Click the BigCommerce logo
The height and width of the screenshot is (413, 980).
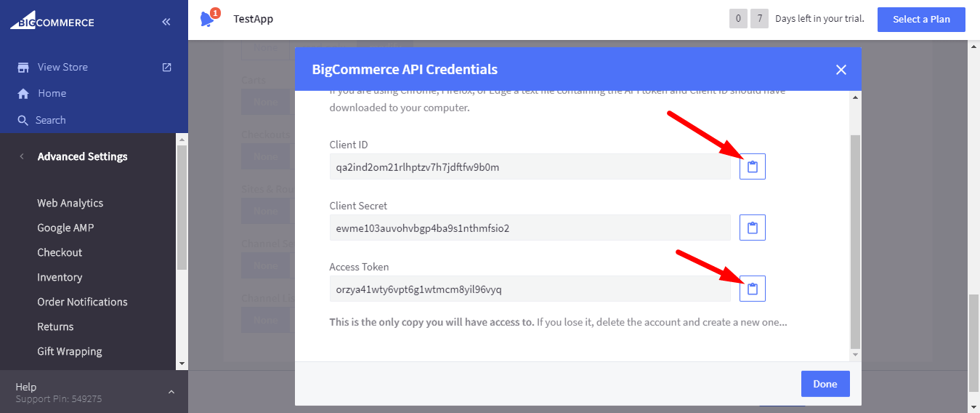click(52, 20)
